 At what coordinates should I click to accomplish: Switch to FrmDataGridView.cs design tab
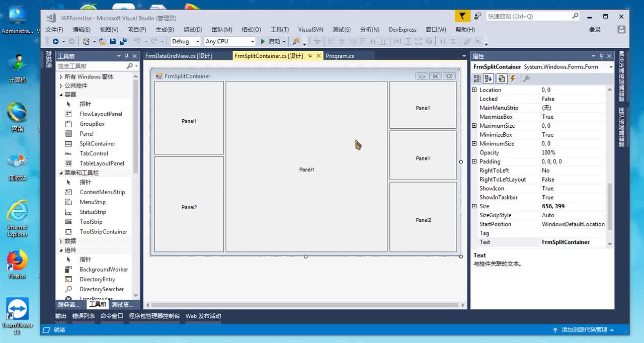coord(179,56)
